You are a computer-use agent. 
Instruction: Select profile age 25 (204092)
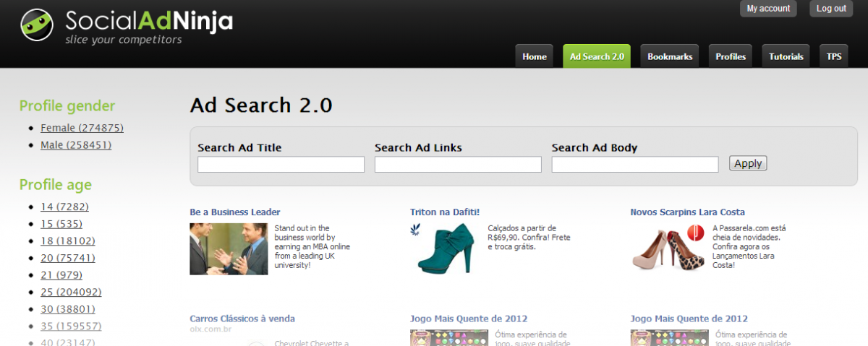click(x=71, y=293)
